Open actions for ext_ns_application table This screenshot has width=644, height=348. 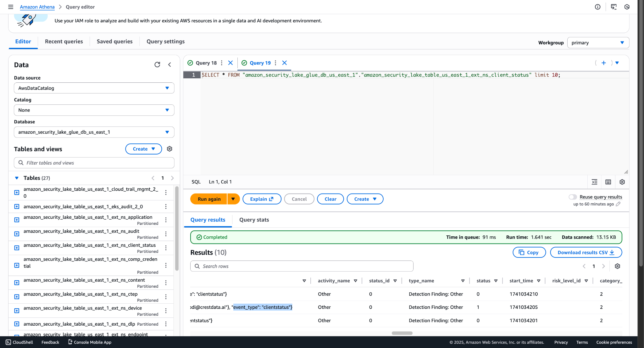point(166,220)
